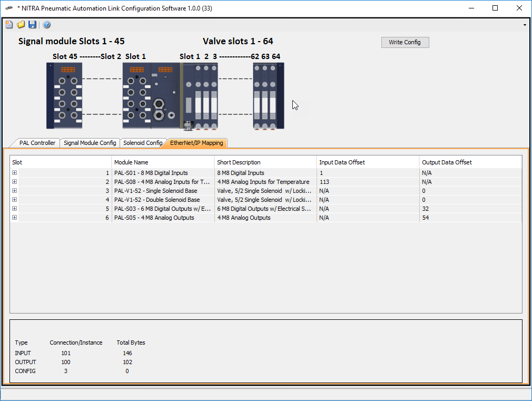The height and width of the screenshot is (401, 532).
Task: Expand slot 4 Double Solenoid Base row
Action: (x=15, y=200)
